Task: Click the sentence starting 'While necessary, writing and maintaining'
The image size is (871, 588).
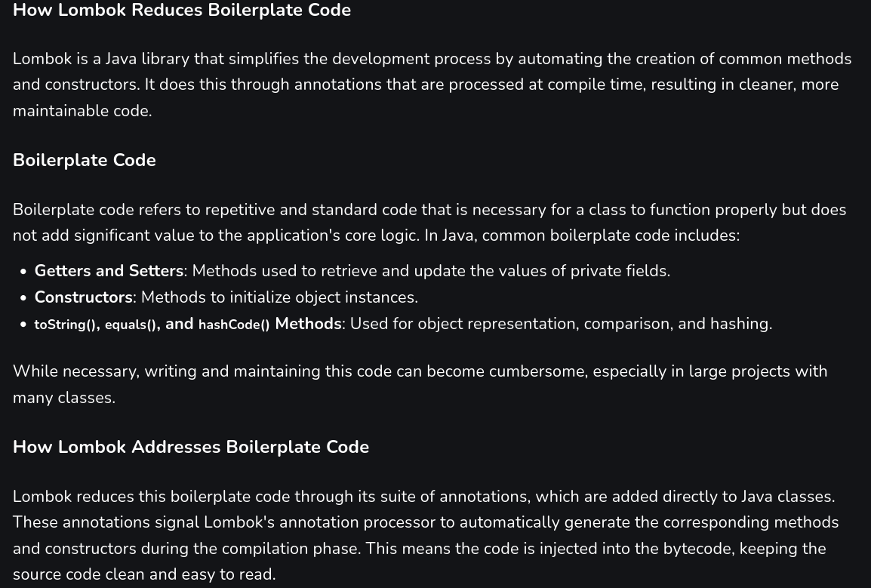Action: [420, 384]
